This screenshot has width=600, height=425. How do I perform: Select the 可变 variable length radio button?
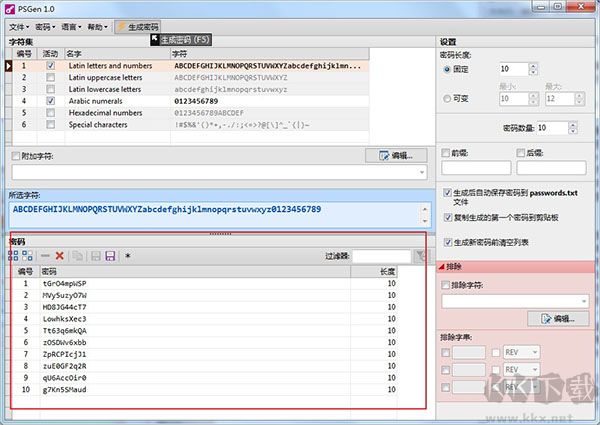tap(447, 99)
